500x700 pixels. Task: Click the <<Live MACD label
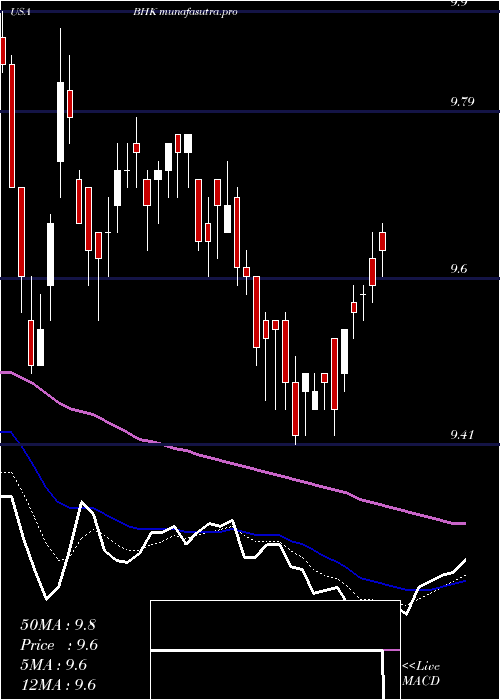pyautogui.click(x=421, y=673)
